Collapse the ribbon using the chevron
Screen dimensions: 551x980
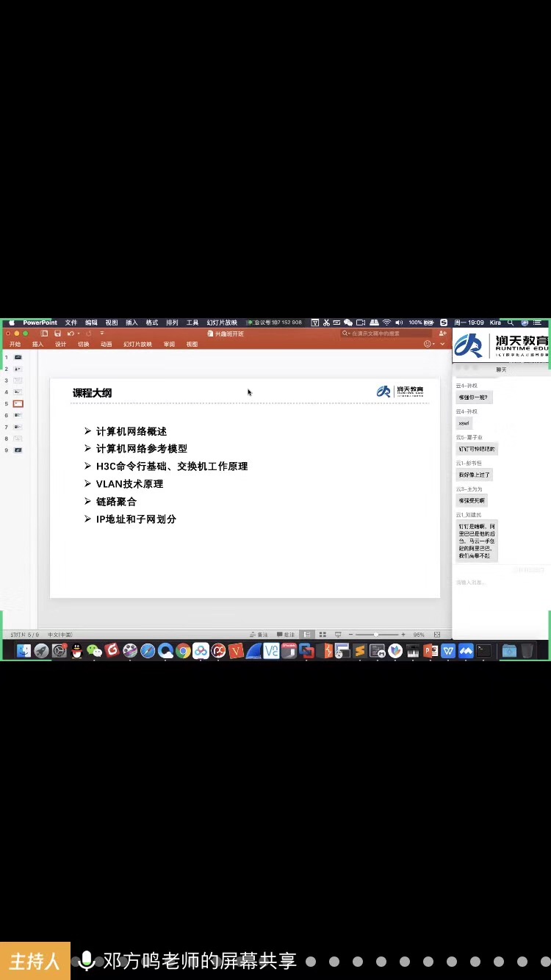[x=442, y=345]
